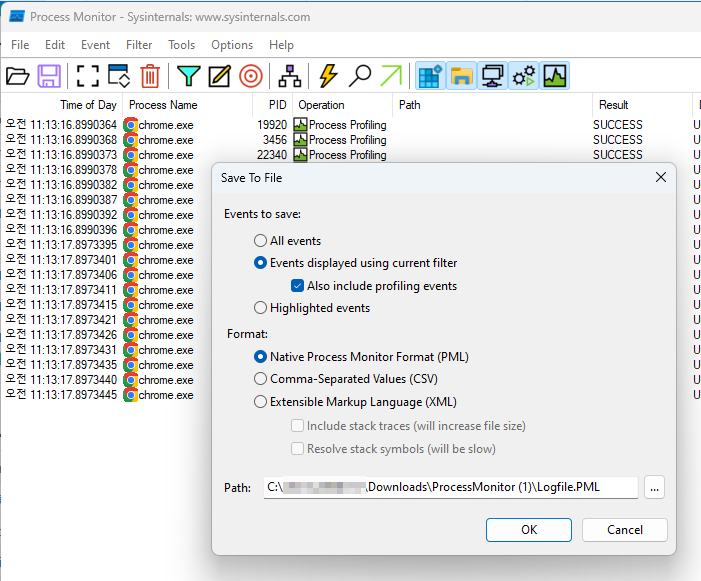
Task: Browse for path with the ... button
Action: (x=655, y=487)
